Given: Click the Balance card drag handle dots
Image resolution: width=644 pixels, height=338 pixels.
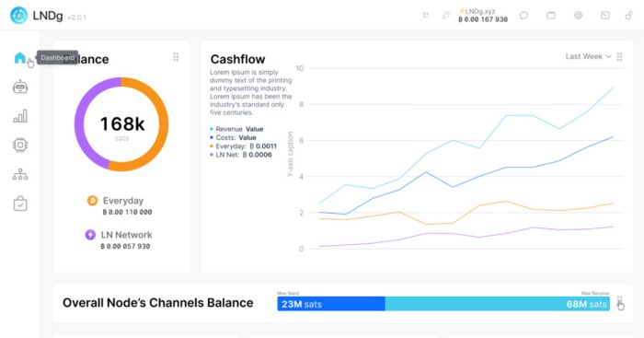Looking at the screenshot, I should coord(176,57).
